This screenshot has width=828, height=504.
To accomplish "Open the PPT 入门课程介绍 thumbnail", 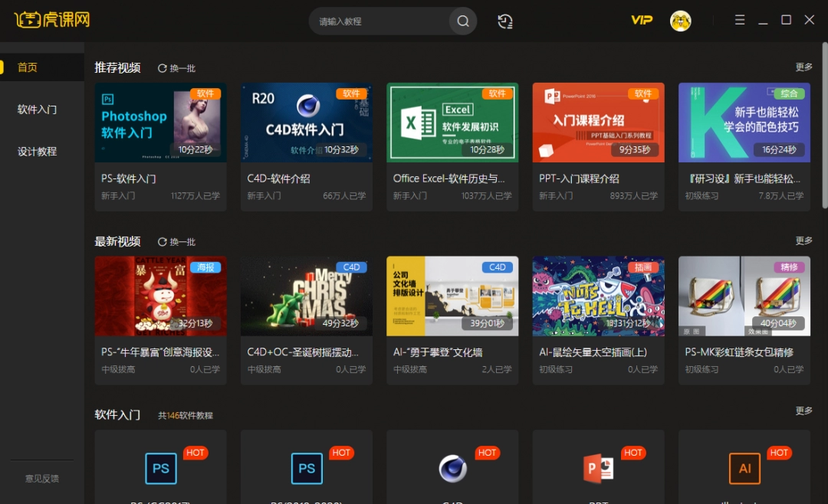I will 598,123.
